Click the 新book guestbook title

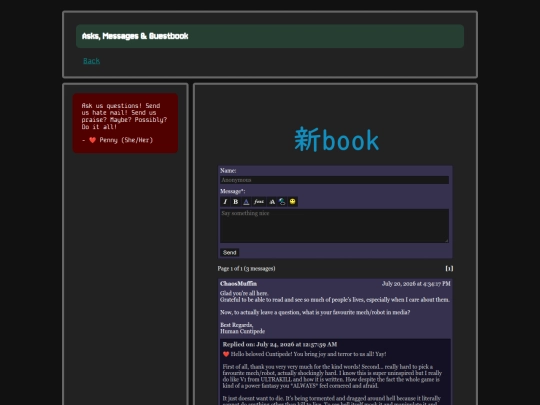click(x=336, y=139)
